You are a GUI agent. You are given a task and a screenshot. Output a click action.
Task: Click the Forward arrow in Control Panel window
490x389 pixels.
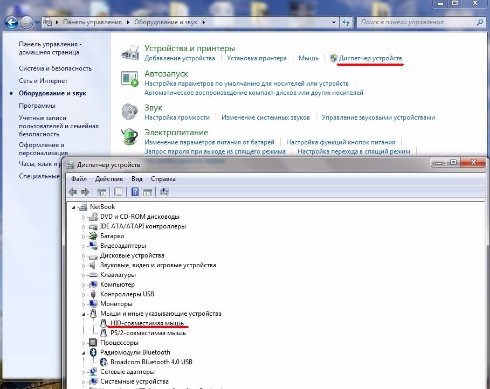pyautogui.click(x=27, y=23)
